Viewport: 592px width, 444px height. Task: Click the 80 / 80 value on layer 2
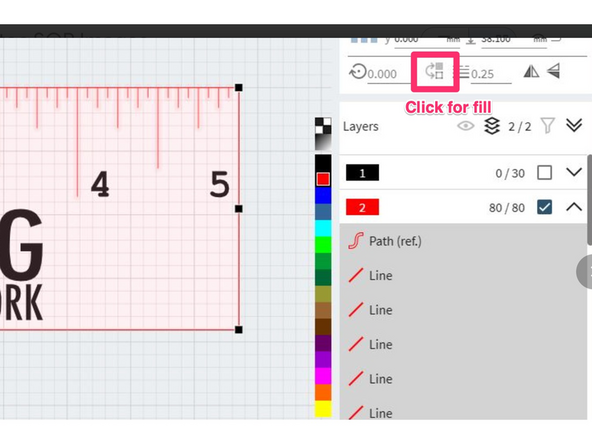pos(507,208)
